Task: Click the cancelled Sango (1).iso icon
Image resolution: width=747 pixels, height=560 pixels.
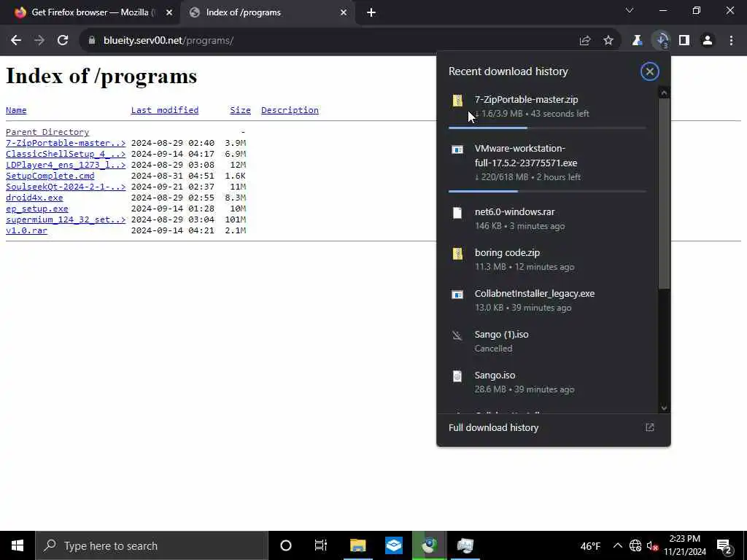Action: 457,335
